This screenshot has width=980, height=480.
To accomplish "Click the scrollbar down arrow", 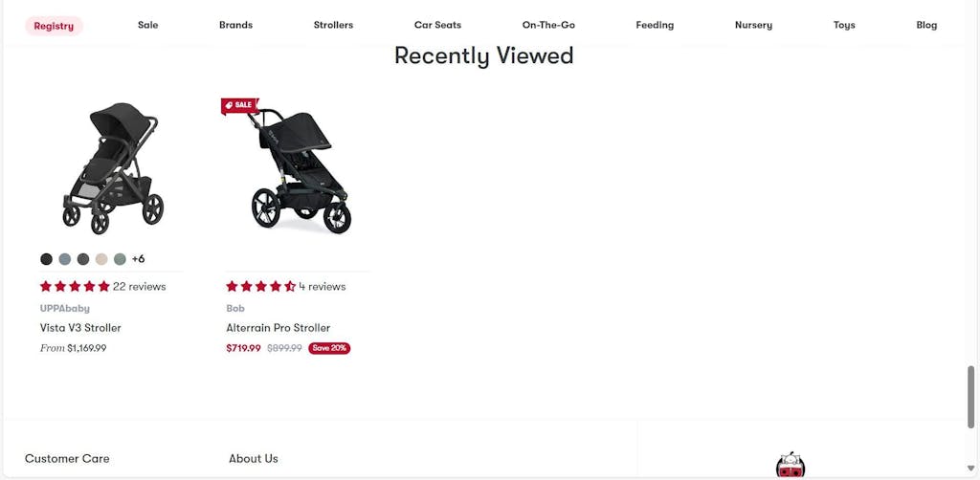I will [x=970, y=469].
